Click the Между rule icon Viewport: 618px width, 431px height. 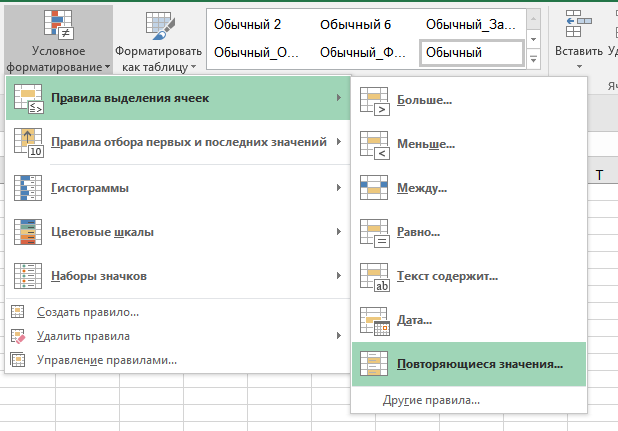tap(373, 188)
